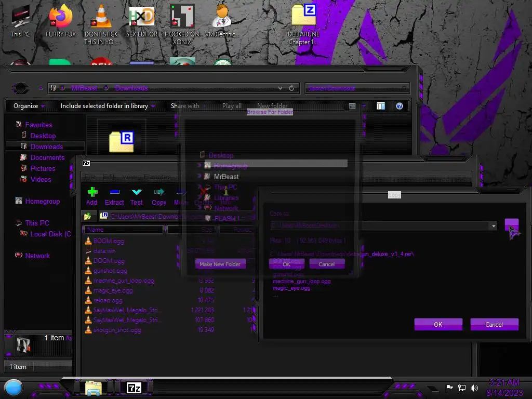Click the Add button in 7-Zip toolbar
The width and height of the screenshot is (532, 399).
pos(92,196)
